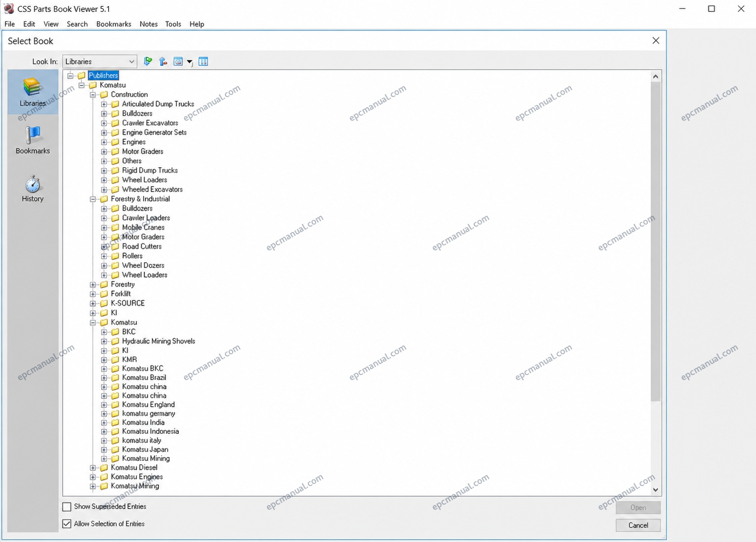Viewport: 756px width, 542px height.
Task: Collapse the Forestry & Industrial node
Action: tap(93, 199)
